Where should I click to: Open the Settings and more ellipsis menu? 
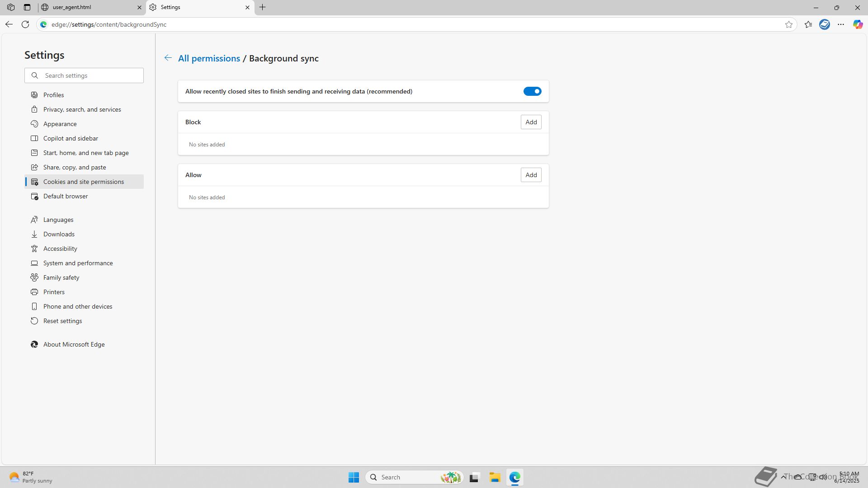[x=840, y=24]
